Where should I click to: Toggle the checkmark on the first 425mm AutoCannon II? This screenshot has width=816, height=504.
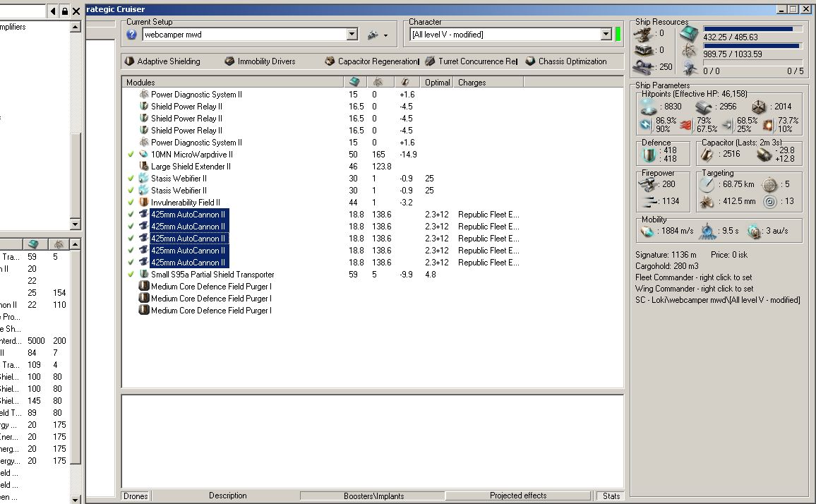click(131, 215)
